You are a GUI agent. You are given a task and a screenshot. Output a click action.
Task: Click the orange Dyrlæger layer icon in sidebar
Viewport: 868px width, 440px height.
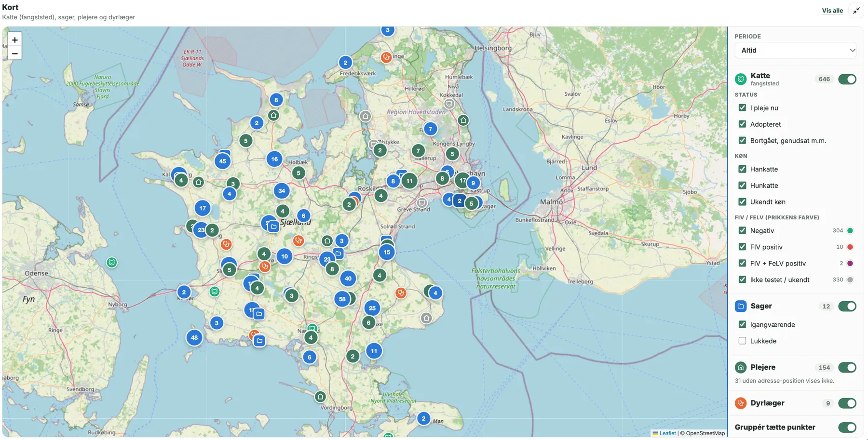(741, 403)
